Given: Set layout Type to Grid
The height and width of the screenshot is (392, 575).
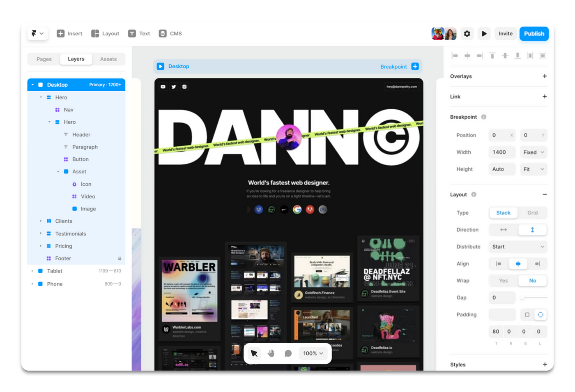Looking at the screenshot, I should click(x=532, y=213).
